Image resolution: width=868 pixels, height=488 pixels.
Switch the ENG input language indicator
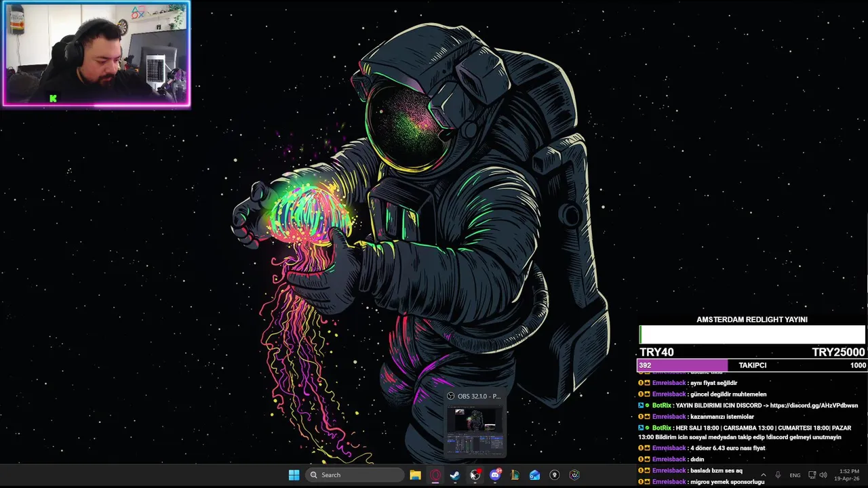(795, 475)
